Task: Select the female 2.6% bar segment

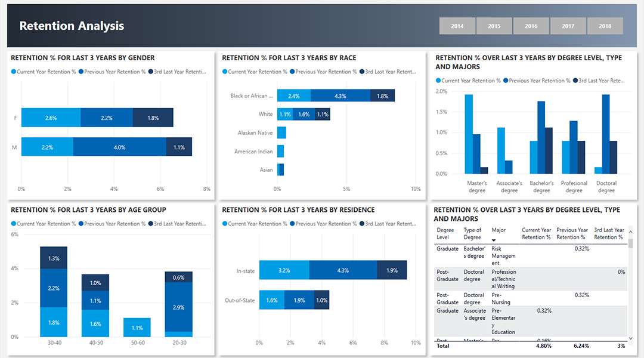Action: (51, 118)
